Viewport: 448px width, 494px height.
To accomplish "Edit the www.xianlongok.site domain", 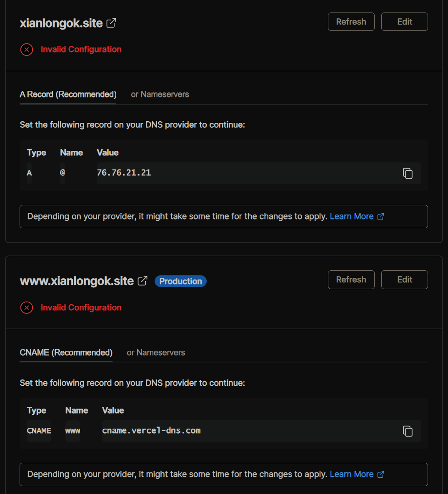I will tap(405, 279).
